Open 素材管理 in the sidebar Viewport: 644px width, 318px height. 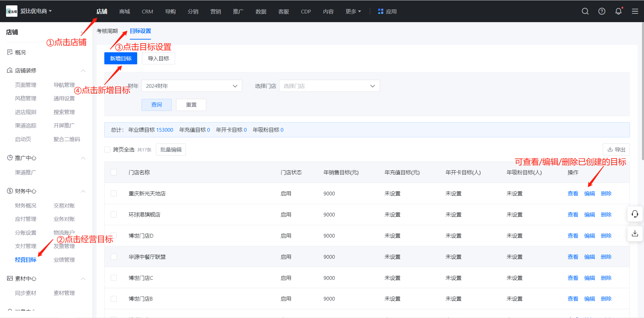(64, 293)
